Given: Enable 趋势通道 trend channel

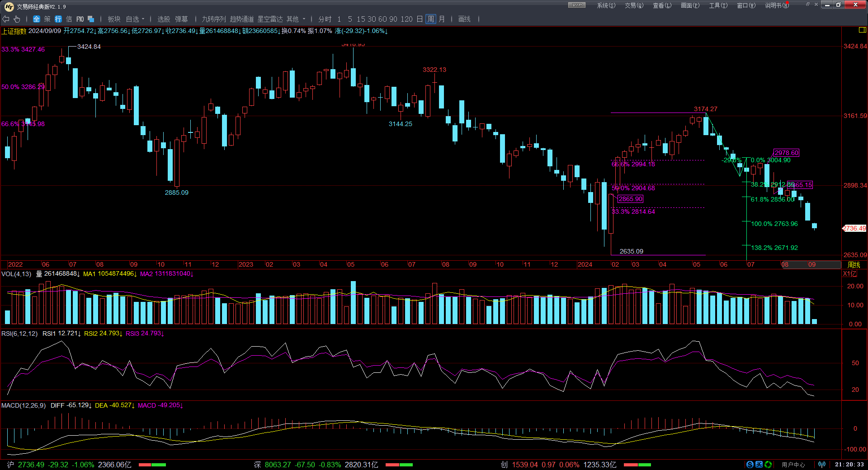Looking at the screenshot, I should tap(242, 19).
